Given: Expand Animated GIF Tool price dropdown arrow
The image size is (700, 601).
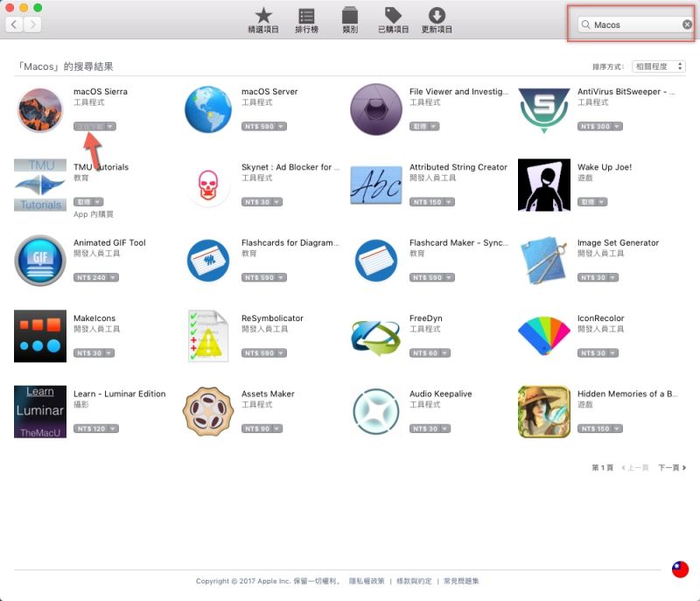Looking at the screenshot, I should pyautogui.click(x=114, y=277).
